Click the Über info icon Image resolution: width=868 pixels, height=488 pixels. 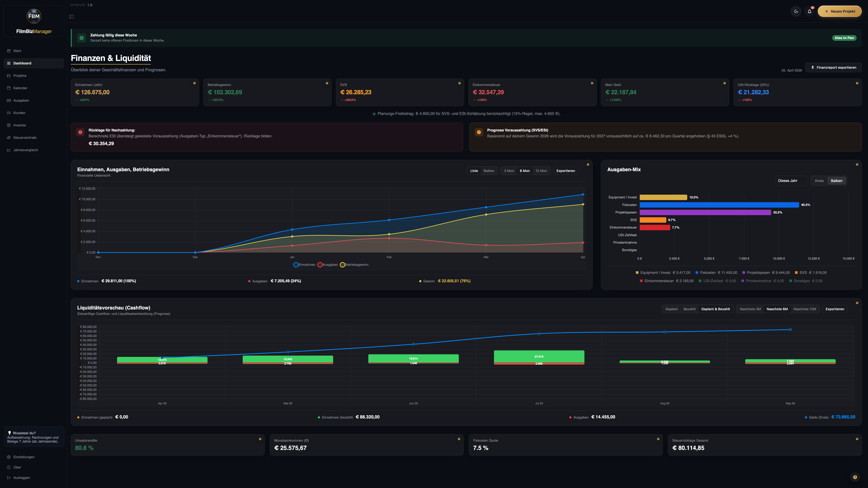tap(9, 467)
